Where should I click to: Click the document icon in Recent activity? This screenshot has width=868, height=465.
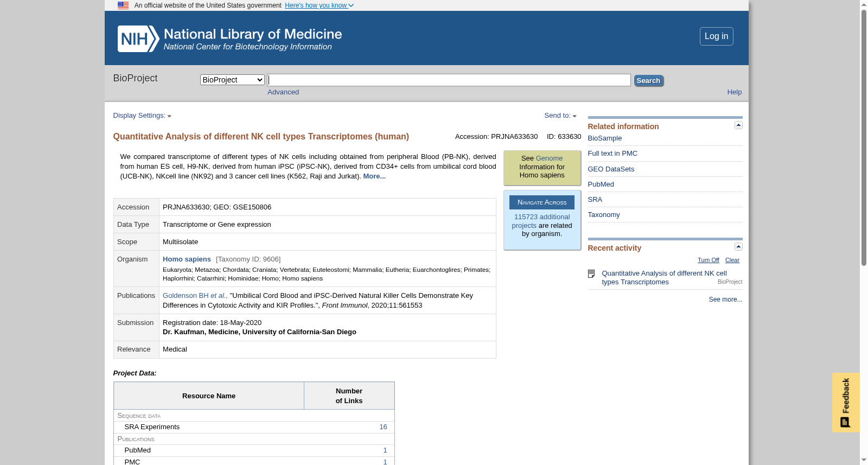point(591,274)
